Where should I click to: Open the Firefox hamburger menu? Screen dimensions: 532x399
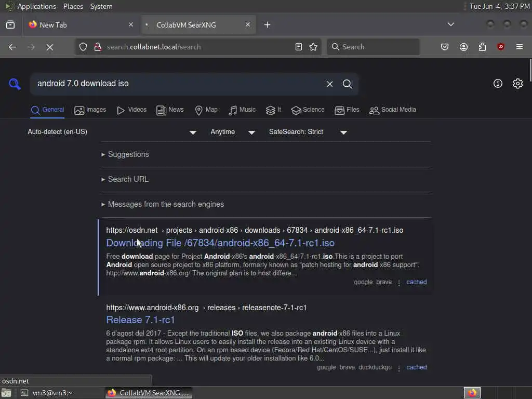tap(520, 47)
